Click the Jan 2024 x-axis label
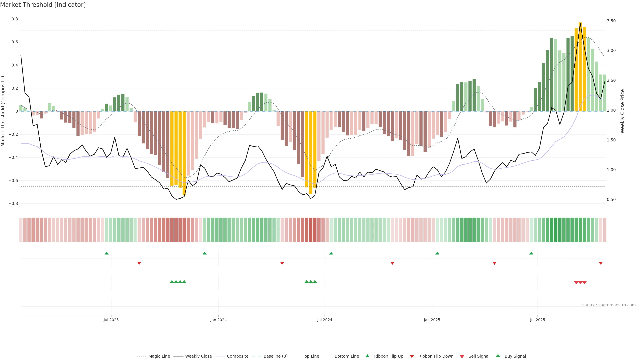The height and width of the screenshot is (362, 644). coord(218,320)
